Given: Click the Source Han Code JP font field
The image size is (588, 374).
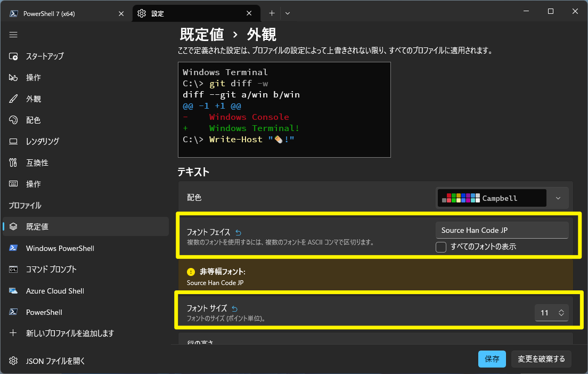Looking at the screenshot, I should point(501,230).
